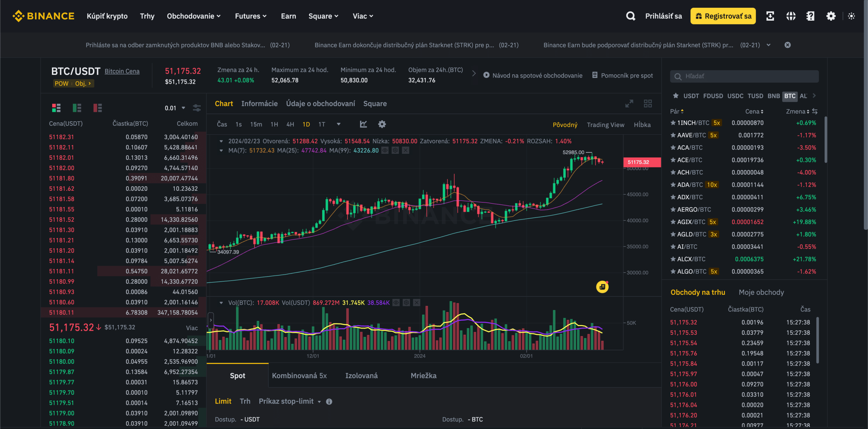Open the Moje obchody tab
Viewport: 868px width, 429px height.
[761, 292]
